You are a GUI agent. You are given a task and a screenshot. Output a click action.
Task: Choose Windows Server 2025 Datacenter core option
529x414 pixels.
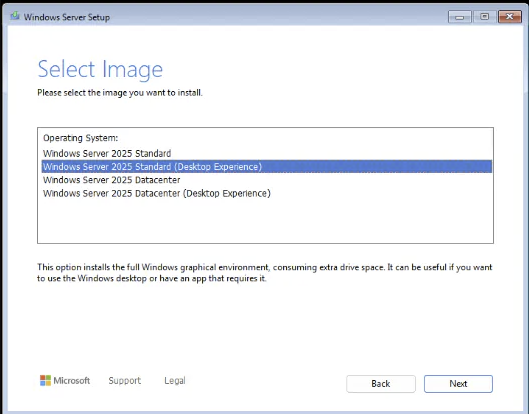coord(267,180)
